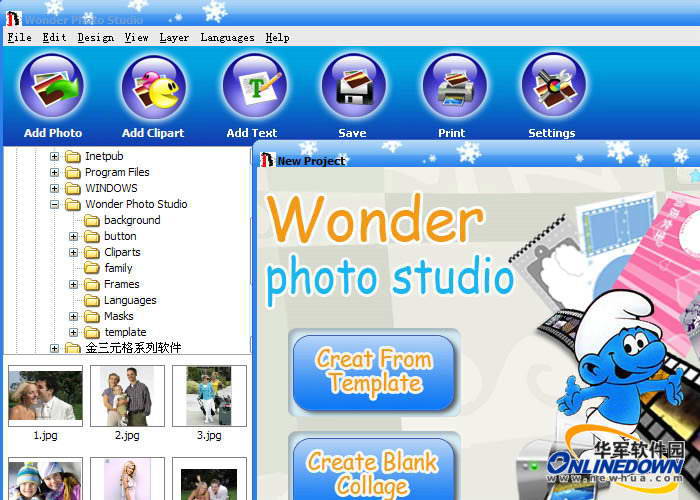Image resolution: width=700 pixels, height=500 pixels.
Task: Expand the Cliparts folder node
Action: point(74,253)
